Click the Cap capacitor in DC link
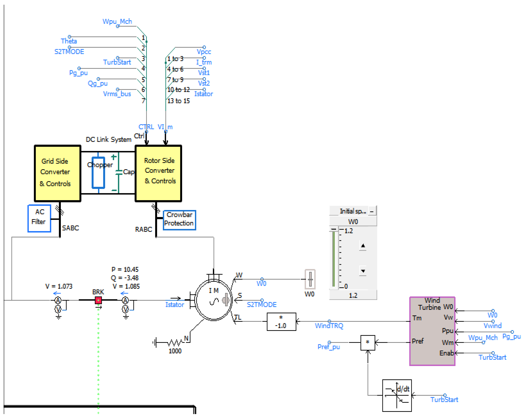This screenshot has width=525, height=420. [x=119, y=172]
